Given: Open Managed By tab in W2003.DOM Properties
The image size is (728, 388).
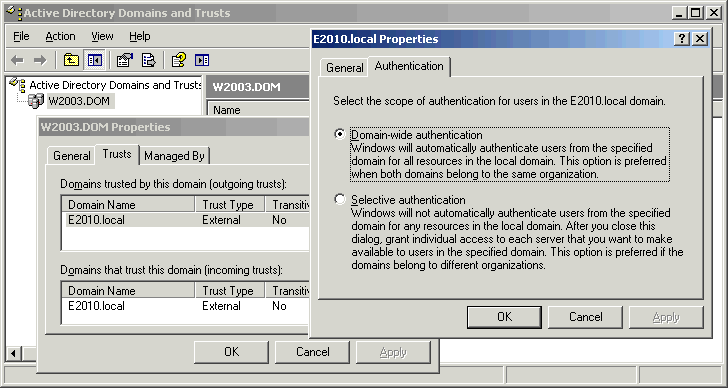Looking at the screenshot, I should click(x=175, y=156).
